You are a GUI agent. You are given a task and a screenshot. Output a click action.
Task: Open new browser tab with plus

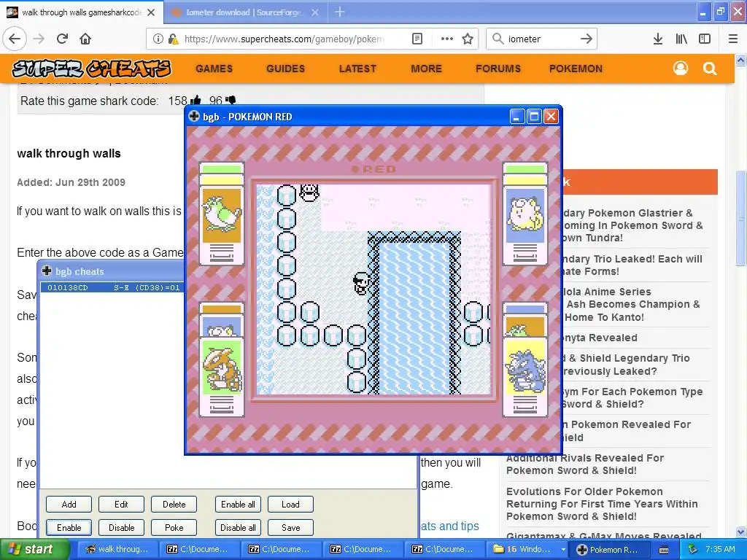click(x=340, y=12)
